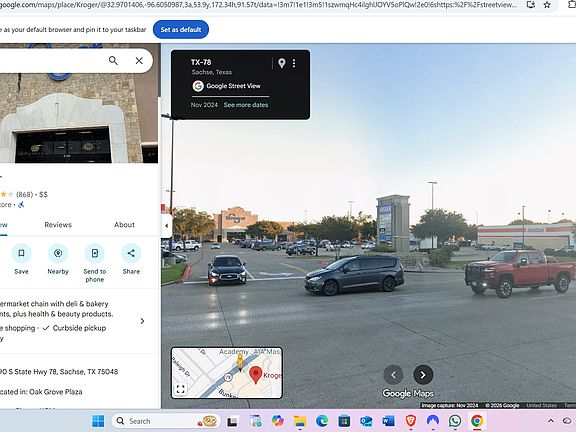Open Microsoft Store from the taskbar
This screenshot has height=432, width=576.
click(x=344, y=421)
